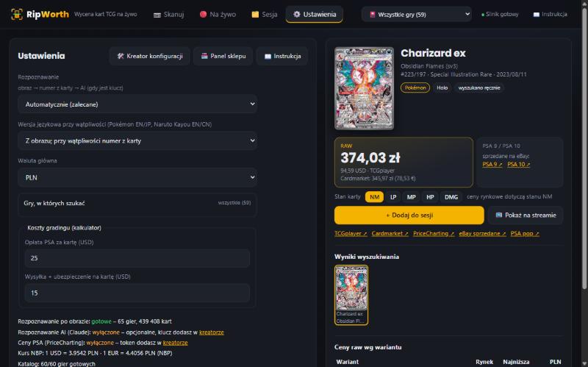Open the Cardmarket external link
The width and height of the screenshot is (588, 367).
[390, 233]
